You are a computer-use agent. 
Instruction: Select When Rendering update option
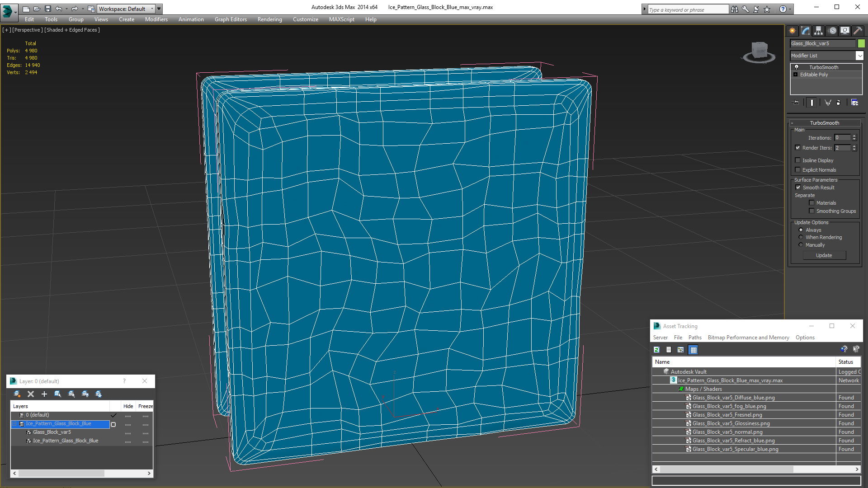coord(801,237)
